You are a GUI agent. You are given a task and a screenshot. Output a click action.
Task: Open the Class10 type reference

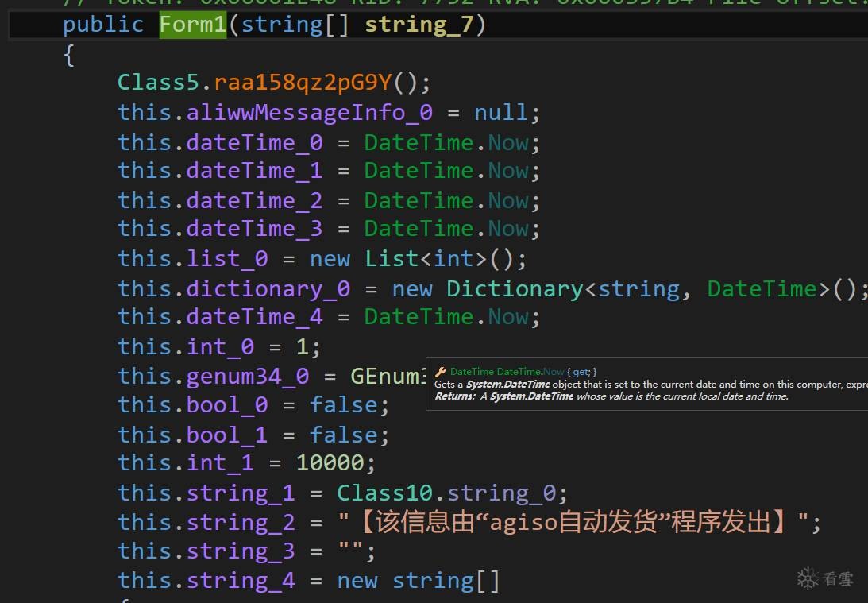pos(384,493)
